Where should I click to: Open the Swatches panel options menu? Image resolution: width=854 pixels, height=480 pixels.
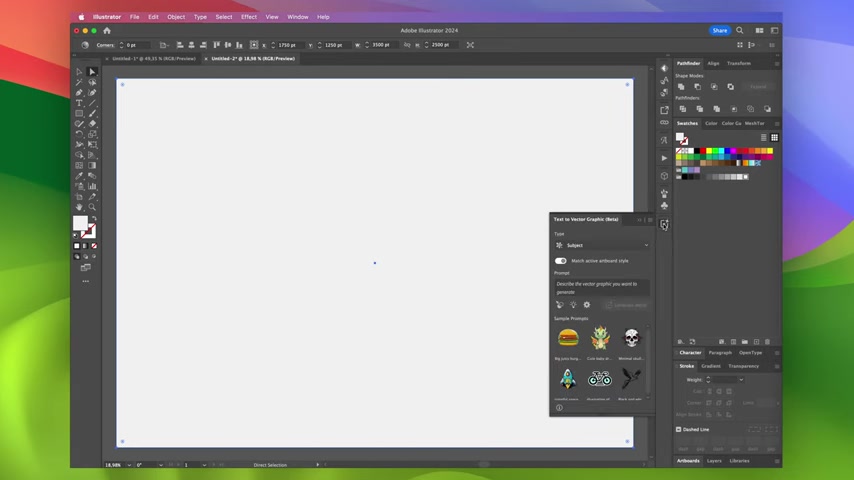click(777, 124)
